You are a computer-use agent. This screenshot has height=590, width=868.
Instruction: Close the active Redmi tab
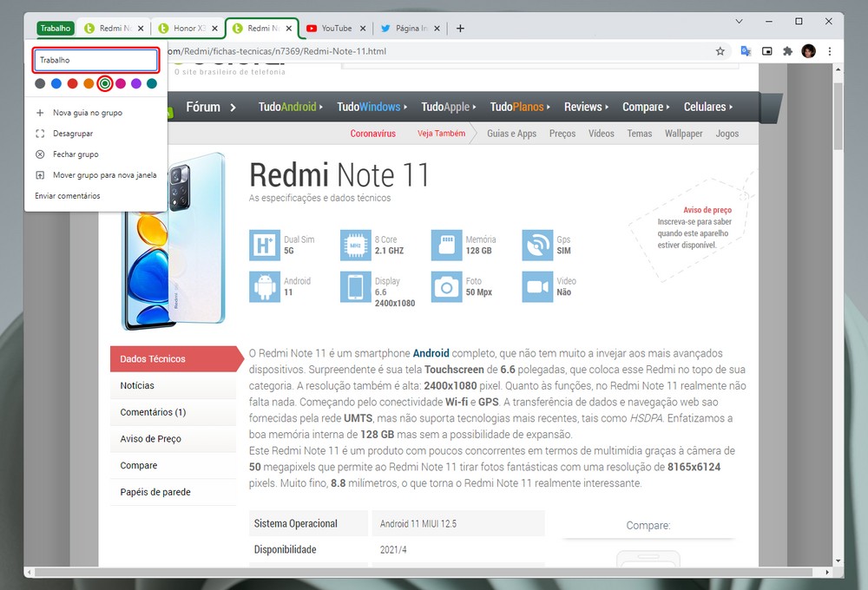click(289, 29)
